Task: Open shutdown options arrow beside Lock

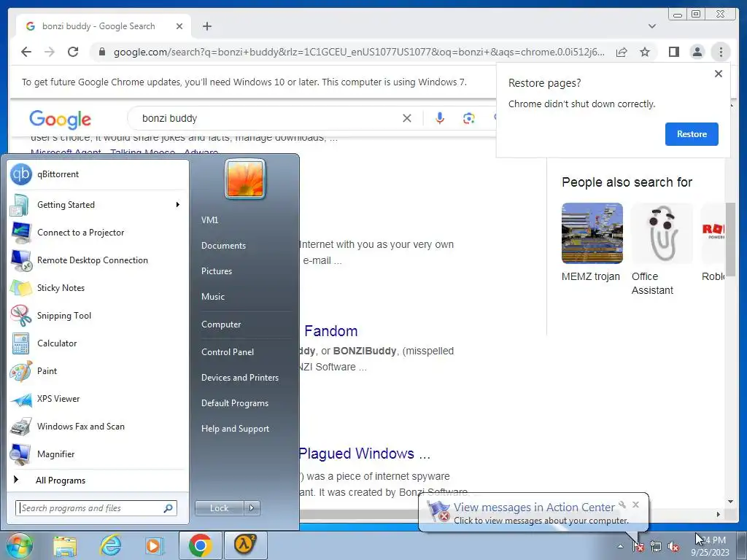Action: coord(252,508)
